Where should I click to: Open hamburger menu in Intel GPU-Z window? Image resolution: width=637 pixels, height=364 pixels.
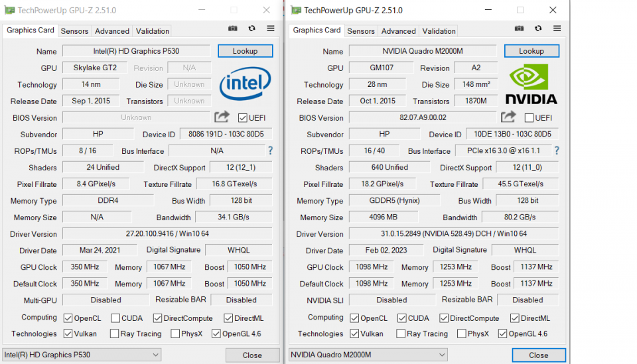click(271, 29)
